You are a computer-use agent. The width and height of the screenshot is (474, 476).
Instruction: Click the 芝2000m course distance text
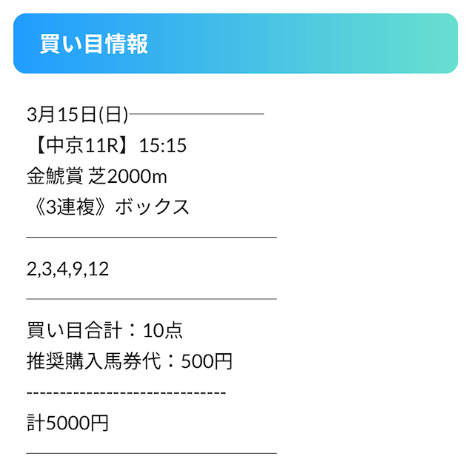pos(128,176)
